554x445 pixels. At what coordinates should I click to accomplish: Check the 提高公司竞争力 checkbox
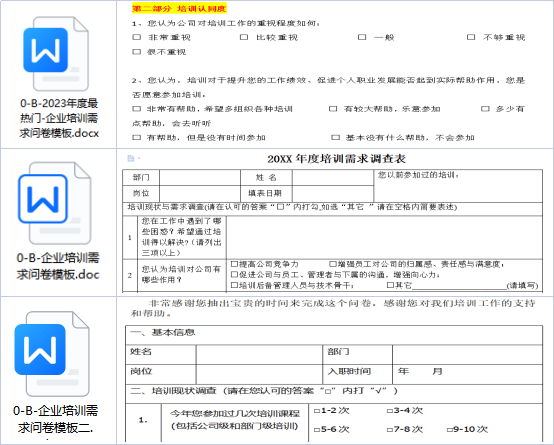(x=234, y=264)
